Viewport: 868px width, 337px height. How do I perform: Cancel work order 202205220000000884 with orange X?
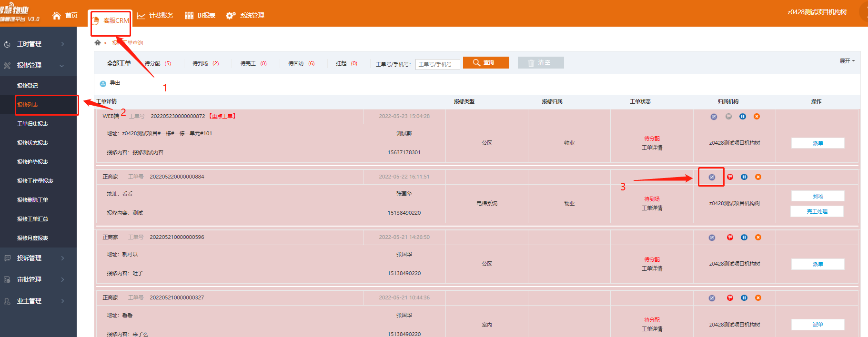click(758, 177)
